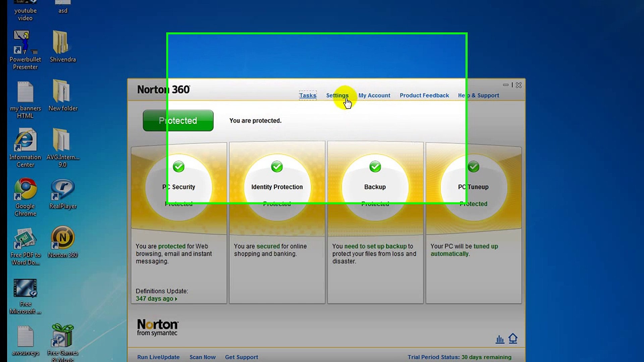The width and height of the screenshot is (644, 362).
Task: Click the Norton from symantec logo
Action: click(x=158, y=327)
